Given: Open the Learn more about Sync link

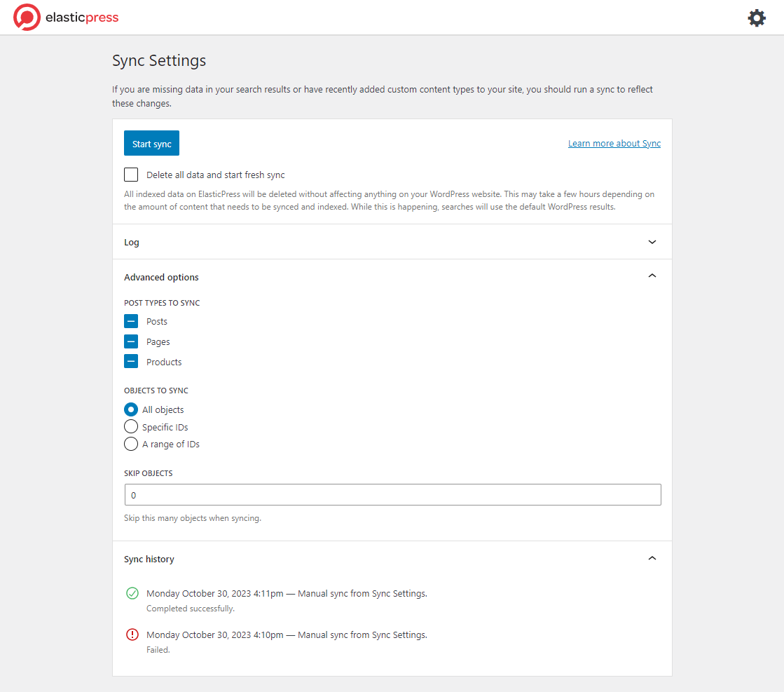Looking at the screenshot, I should pos(614,144).
